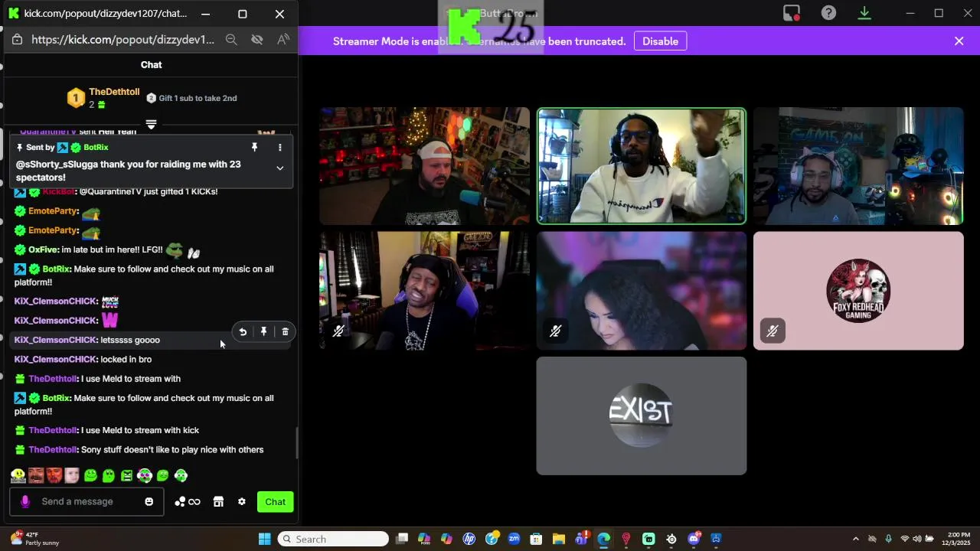Screen dimensions: 980x551
Task: Click 'Gift 1 sub to take 2nd'
Action: point(192,98)
